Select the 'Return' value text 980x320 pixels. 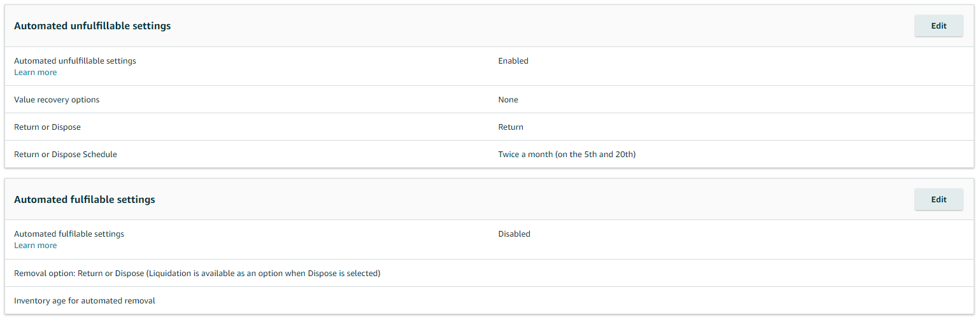pos(511,127)
